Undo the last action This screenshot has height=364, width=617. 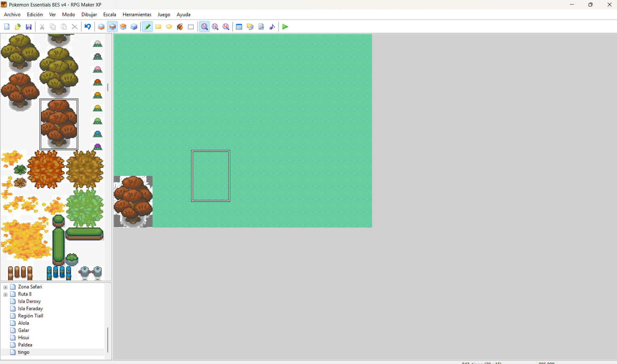(87, 27)
